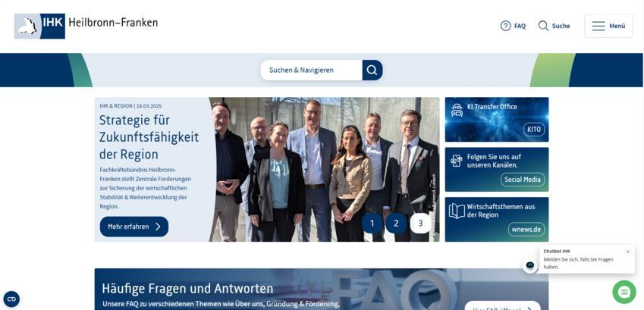Image resolution: width=644 pixels, height=310 pixels.
Task: Open the Social Media button
Action: tap(523, 180)
